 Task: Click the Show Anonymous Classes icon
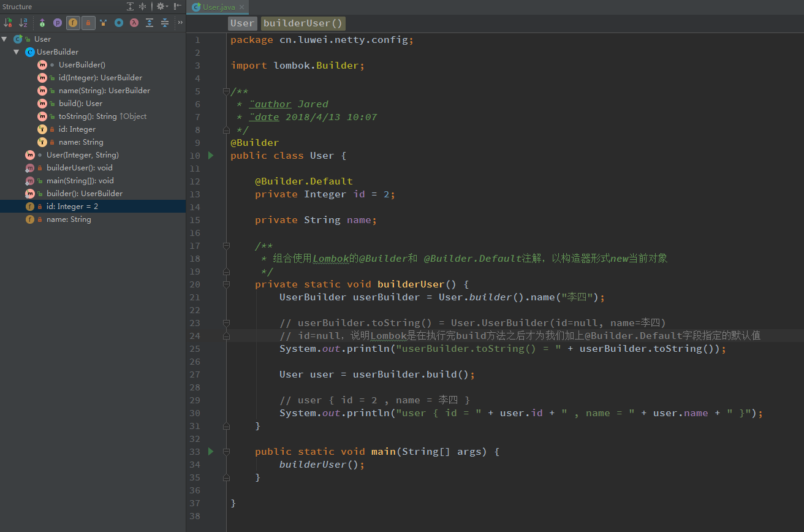point(119,23)
